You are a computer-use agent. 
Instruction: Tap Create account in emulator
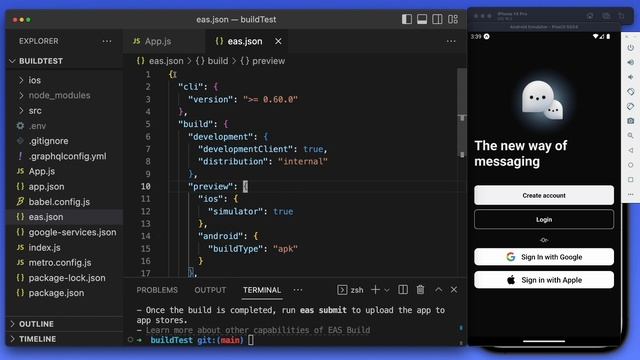click(544, 195)
